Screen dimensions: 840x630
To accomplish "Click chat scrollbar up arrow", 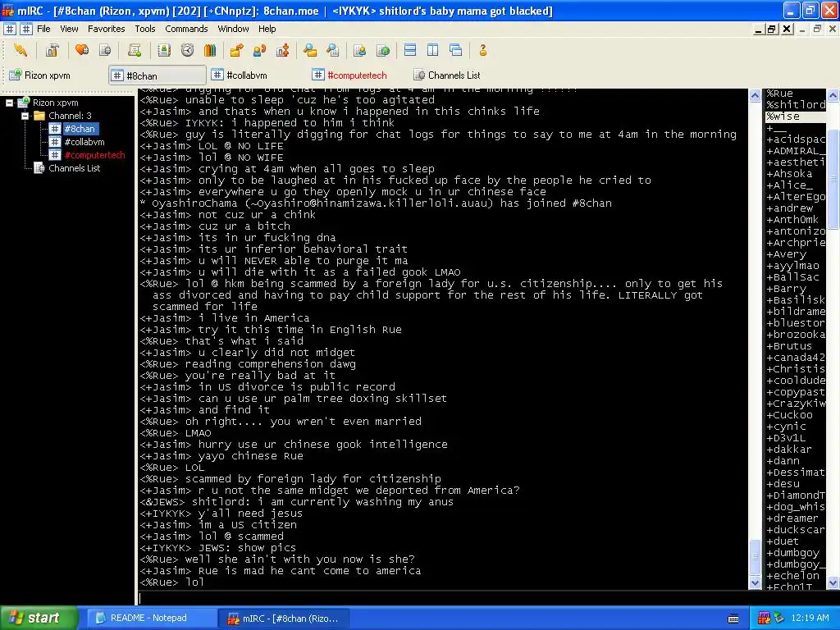I will pyautogui.click(x=755, y=95).
